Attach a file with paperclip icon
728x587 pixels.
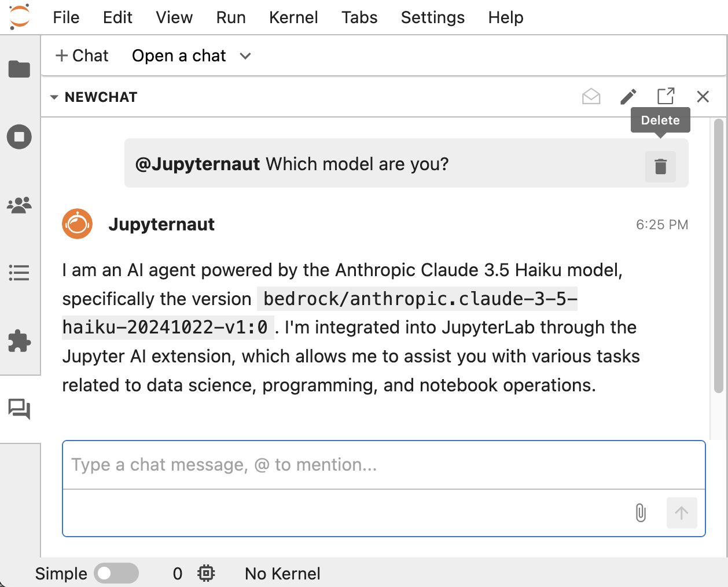(x=641, y=513)
